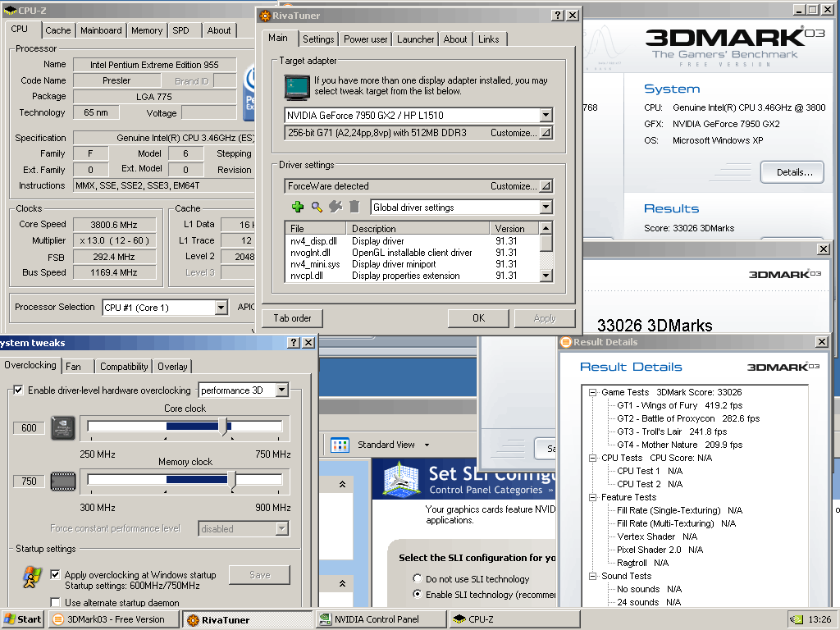Viewport: 840px width, 630px height.
Task: Open the Launcher tab in RivaTuner
Action: (415, 39)
